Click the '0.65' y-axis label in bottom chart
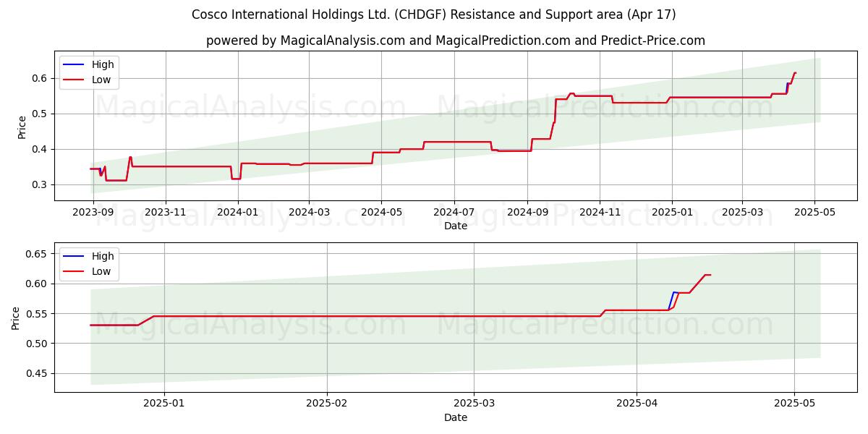This screenshot has width=868, height=434. click(38, 254)
